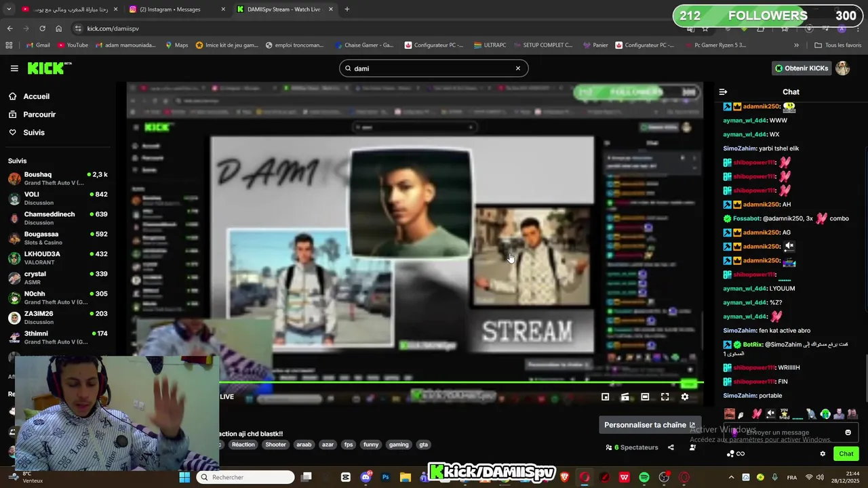This screenshot has width=868, height=488.
Task: Share the stream via share icon
Action: [x=671, y=447]
